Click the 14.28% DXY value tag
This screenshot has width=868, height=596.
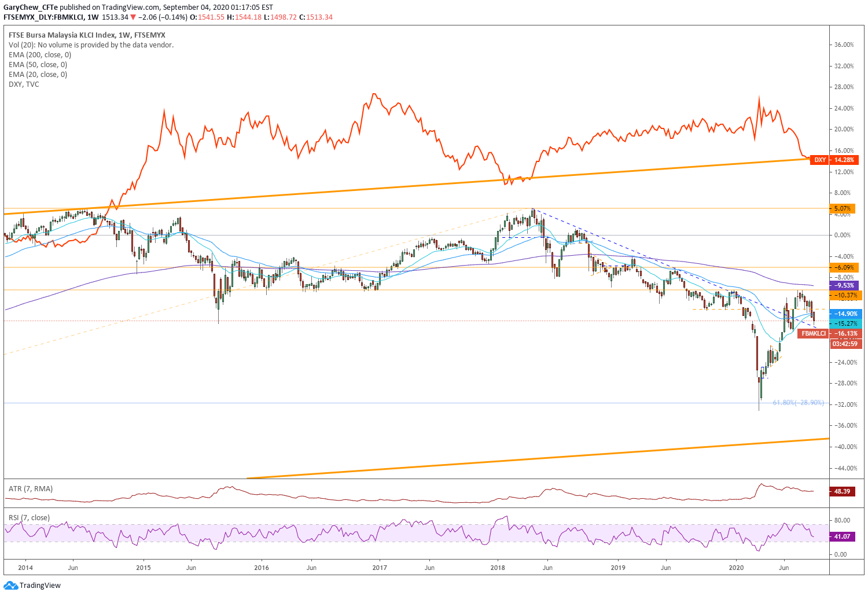pyautogui.click(x=845, y=160)
